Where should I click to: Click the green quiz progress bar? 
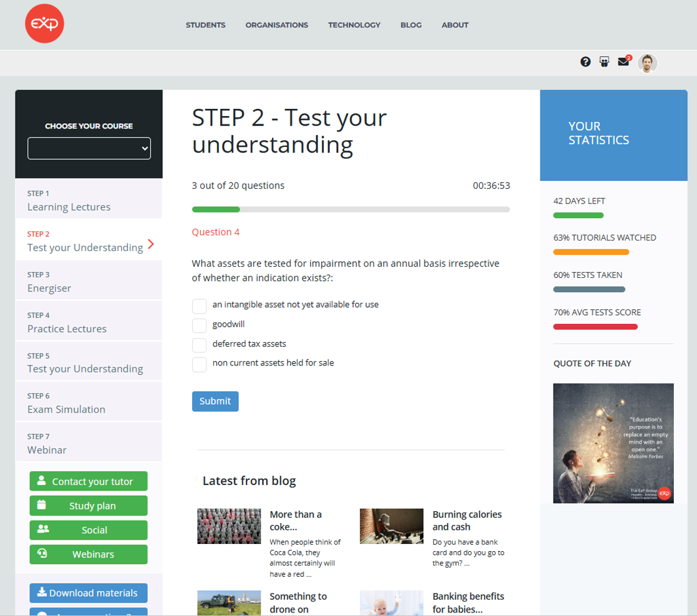pyautogui.click(x=216, y=209)
